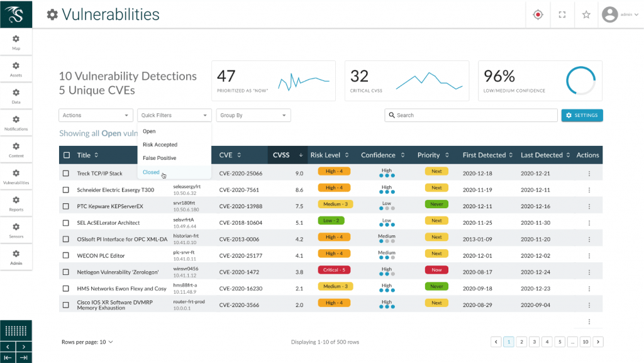Open row actions for Cisco IOS XR row
644x363 pixels.
(x=589, y=305)
